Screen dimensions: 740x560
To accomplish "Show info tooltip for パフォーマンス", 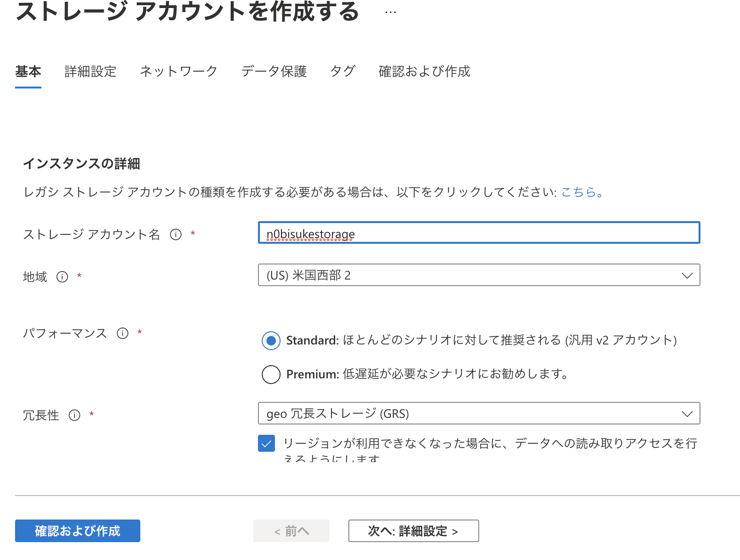I will click(x=122, y=333).
